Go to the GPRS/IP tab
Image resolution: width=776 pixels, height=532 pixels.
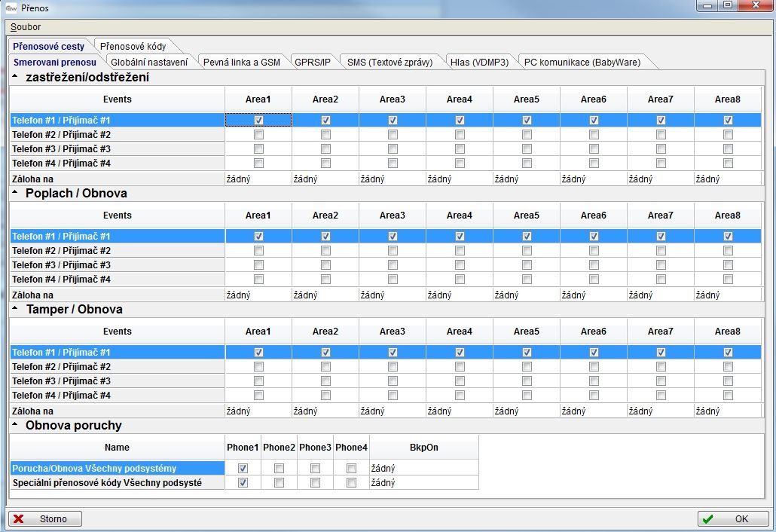312,62
